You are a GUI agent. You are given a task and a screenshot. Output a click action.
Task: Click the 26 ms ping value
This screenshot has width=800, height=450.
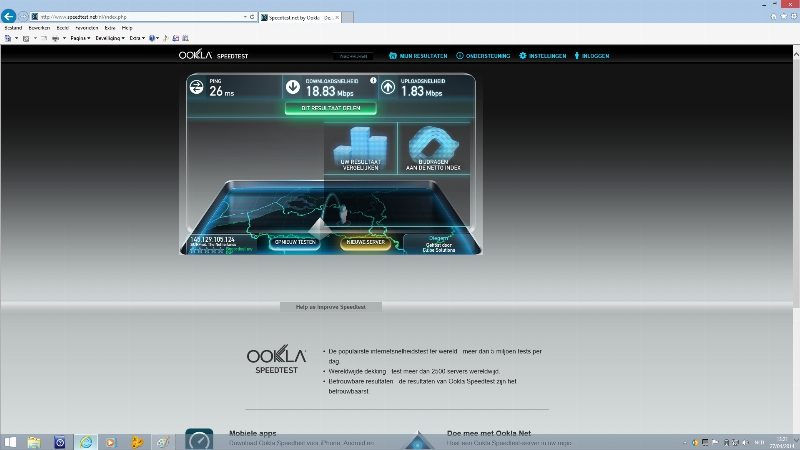click(x=221, y=92)
